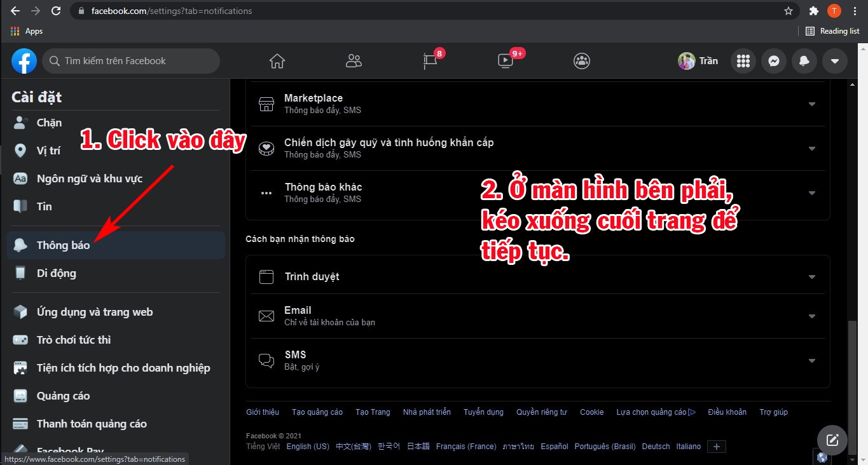Open the Điều khoản footer link

(727, 412)
